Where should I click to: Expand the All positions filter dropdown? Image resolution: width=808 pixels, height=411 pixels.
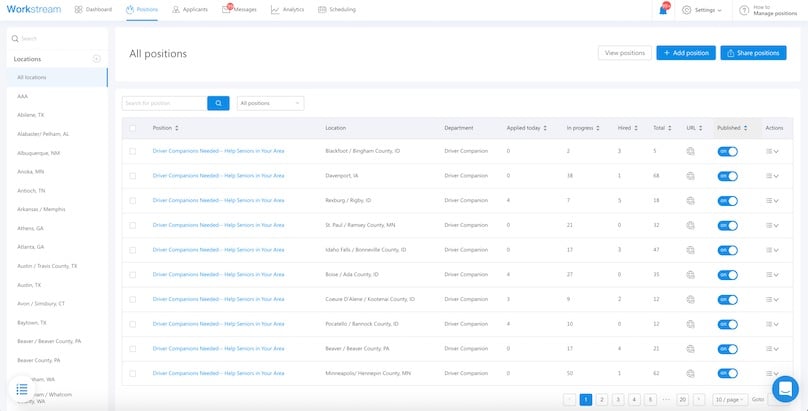[270, 103]
